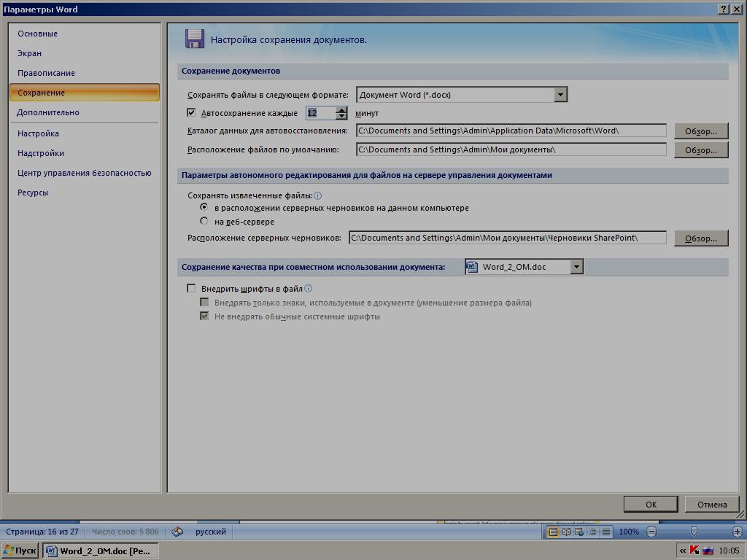This screenshot has width=747, height=560.
Task: Click the floppy disk save settings icon
Action: click(194, 39)
